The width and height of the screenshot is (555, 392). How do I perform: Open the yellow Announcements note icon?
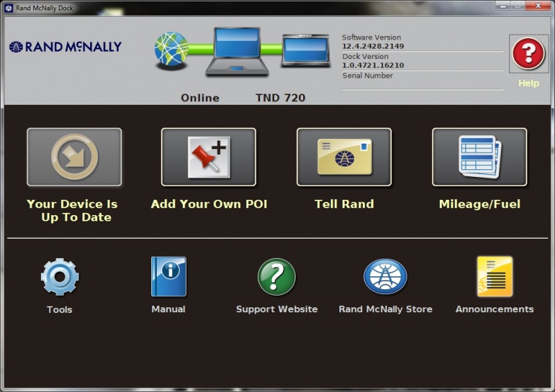(x=495, y=277)
